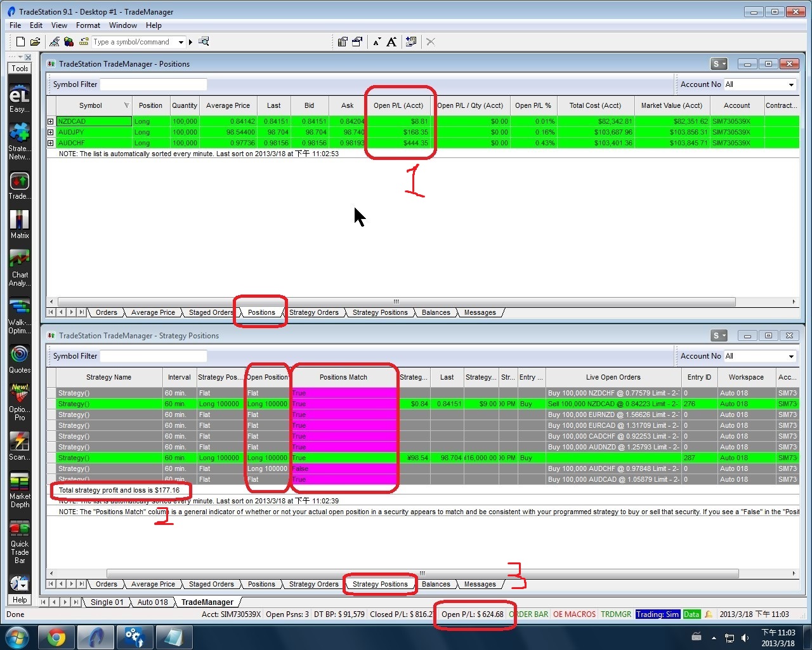Switch to Messages tab in Strategy Positions window

coord(480,584)
